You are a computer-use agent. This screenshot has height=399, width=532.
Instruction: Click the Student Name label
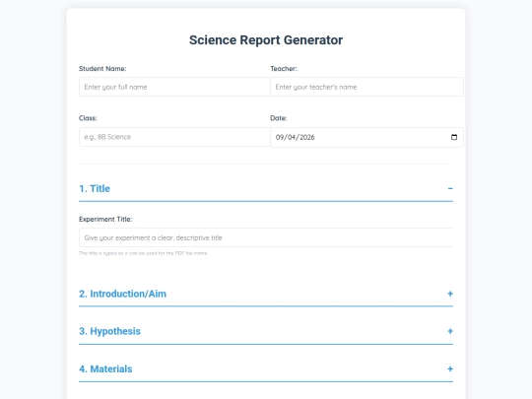102,69
